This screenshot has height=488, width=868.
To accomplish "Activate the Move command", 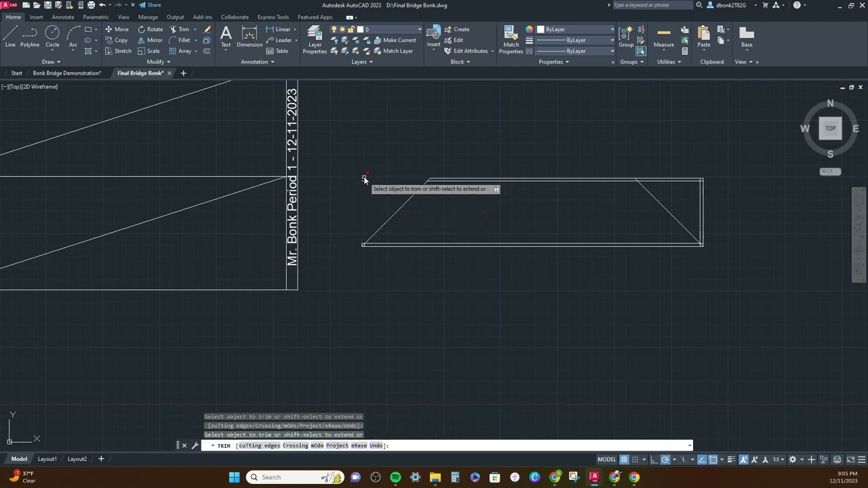I will tap(117, 29).
